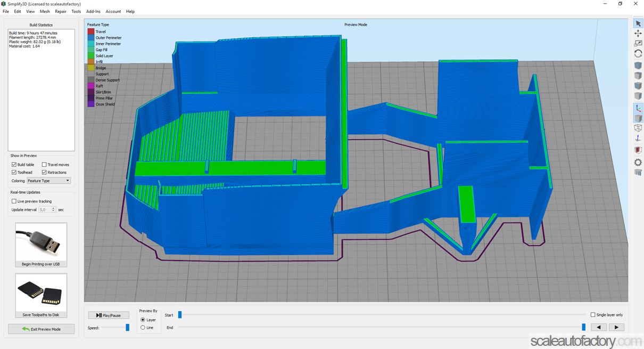The width and height of the screenshot is (644, 349).
Task: Open the View menu
Action: pos(30,11)
